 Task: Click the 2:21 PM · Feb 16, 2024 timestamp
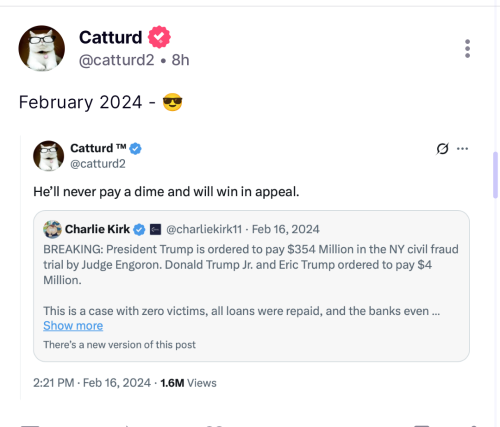(x=92, y=383)
